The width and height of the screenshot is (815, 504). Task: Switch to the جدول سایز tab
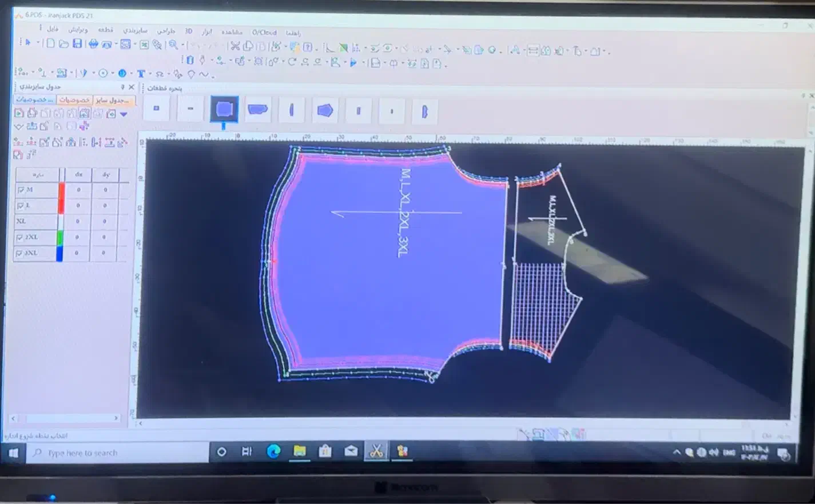pos(113,100)
